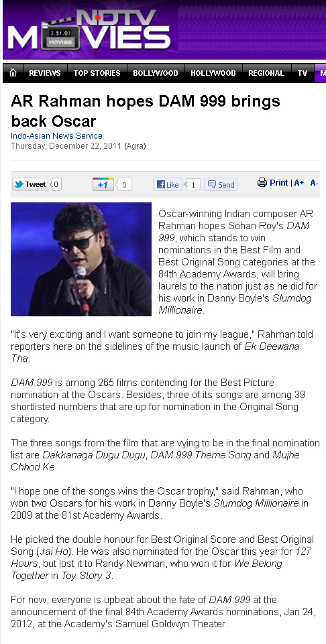Go to the home icon in navigation bar
The image size is (326, 644).
(13, 73)
